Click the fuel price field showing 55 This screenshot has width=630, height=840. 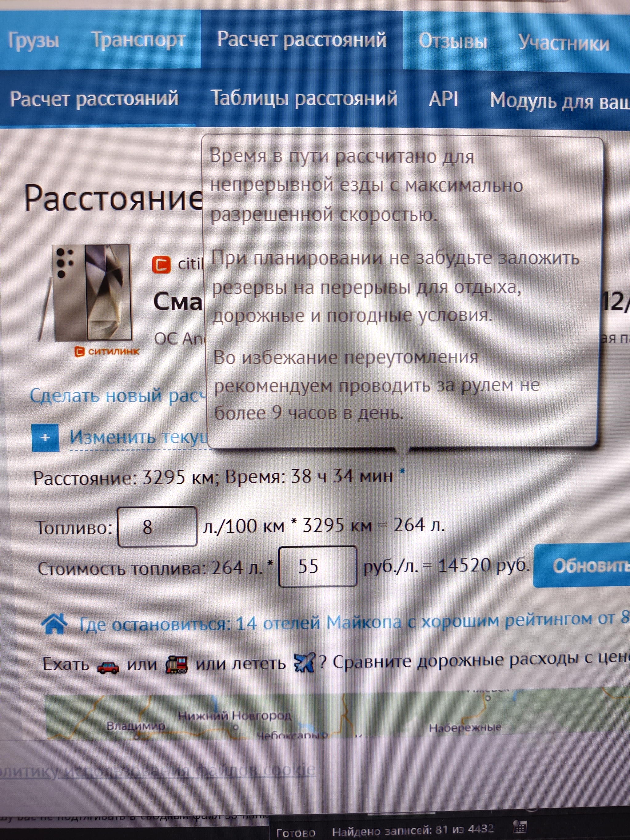(x=317, y=567)
